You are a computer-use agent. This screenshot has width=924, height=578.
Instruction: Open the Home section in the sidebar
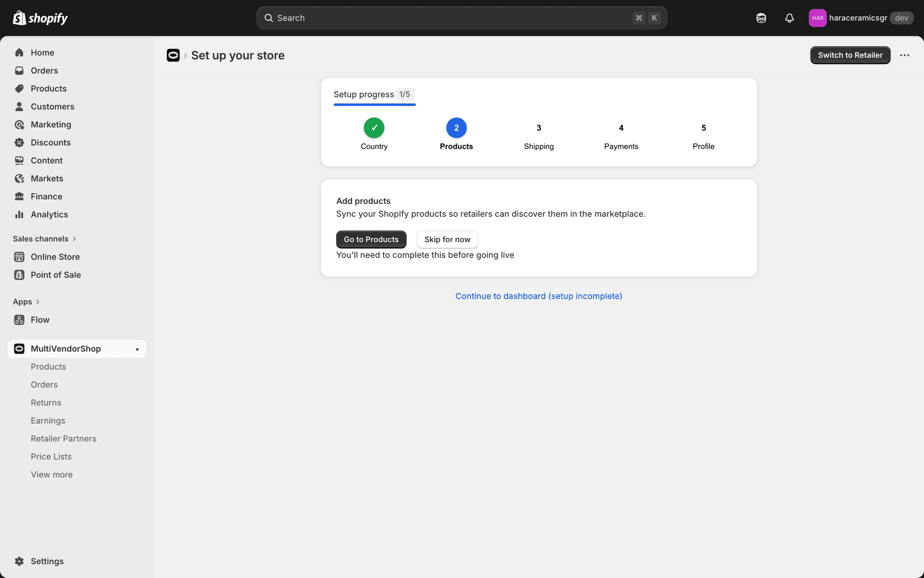pyautogui.click(x=42, y=53)
